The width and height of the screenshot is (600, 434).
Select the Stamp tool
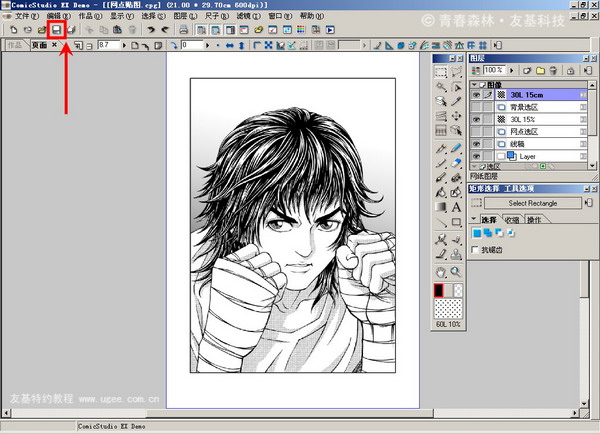click(x=456, y=254)
